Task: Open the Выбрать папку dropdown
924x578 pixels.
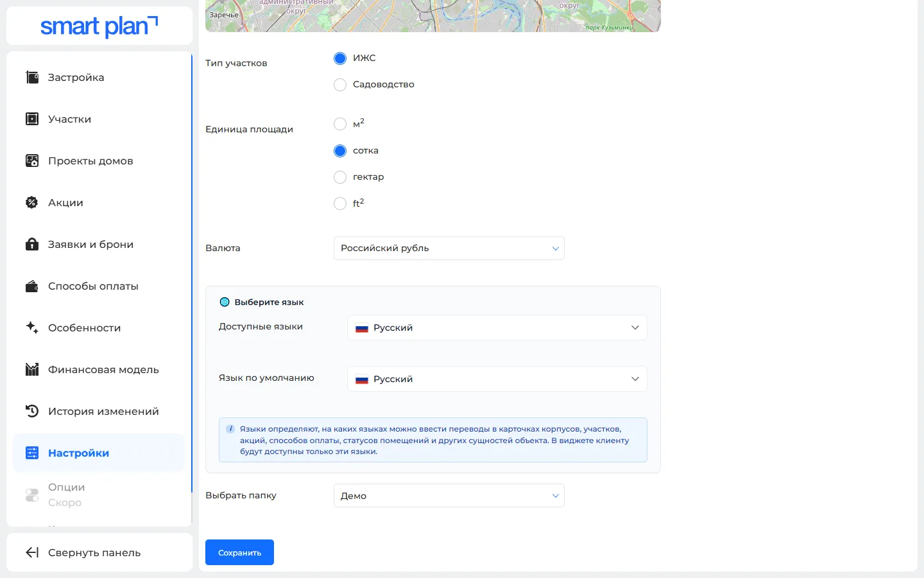Action: (x=449, y=496)
